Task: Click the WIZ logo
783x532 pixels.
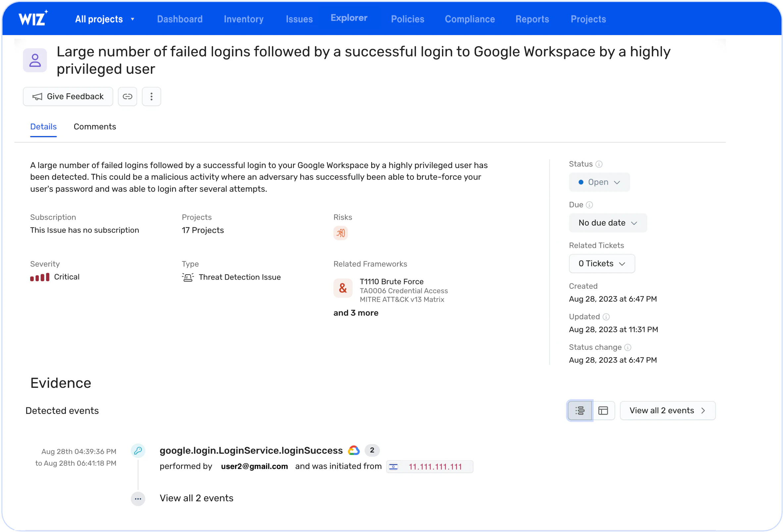Action: pyautogui.click(x=33, y=18)
